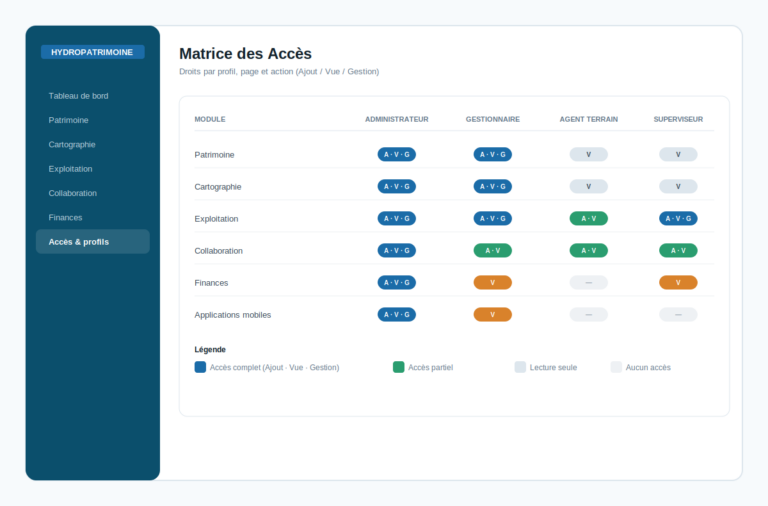
Task: Click the HYDROPATRIMOINE logo badge
Action: pos(93,52)
